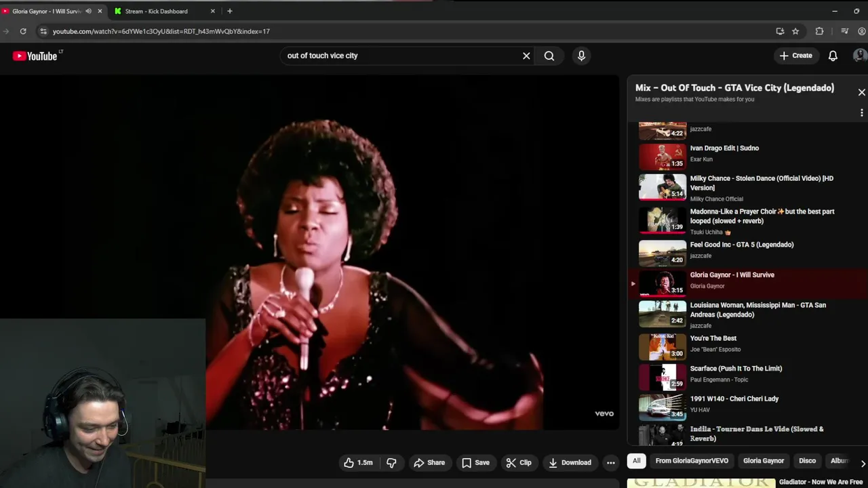Close the Kick Dashboard tab

coord(212,11)
